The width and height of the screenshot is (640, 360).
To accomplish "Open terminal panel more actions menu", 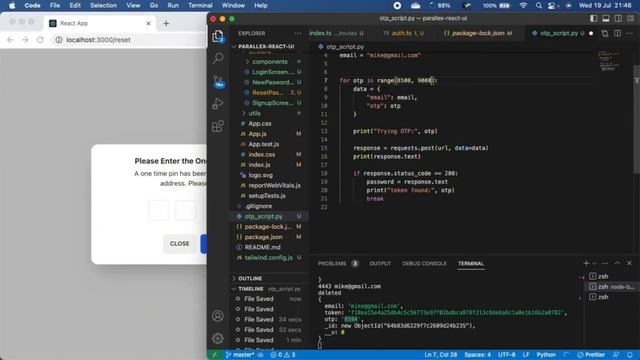I will [605, 264].
